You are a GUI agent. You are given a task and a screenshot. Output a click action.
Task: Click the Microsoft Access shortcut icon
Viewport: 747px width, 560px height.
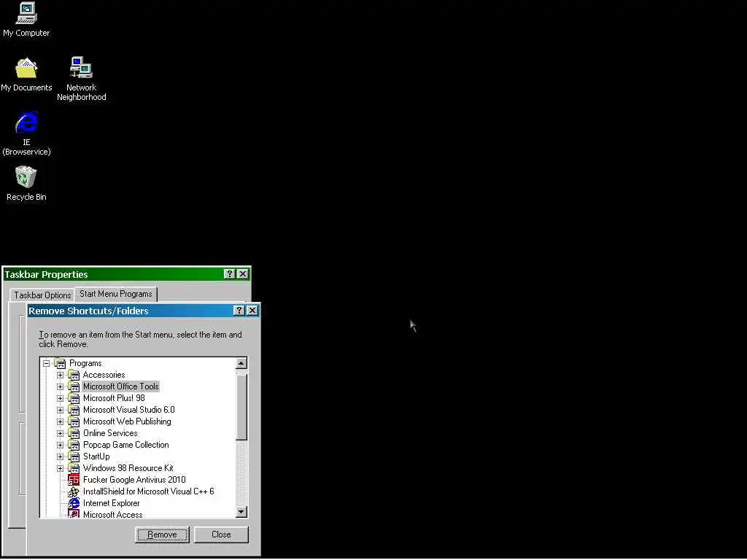tap(74, 514)
